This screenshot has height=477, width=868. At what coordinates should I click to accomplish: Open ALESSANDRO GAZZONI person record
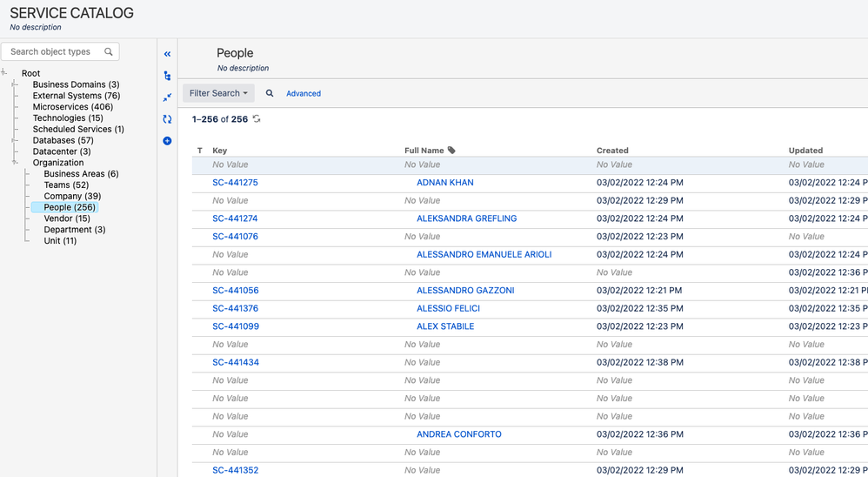[x=465, y=291]
